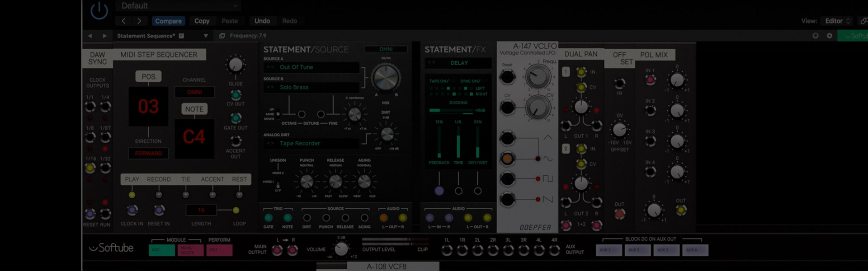Click the sine wave output jack on A-147
Viewport: 868px width, 271px height.
pyautogui.click(x=507, y=159)
